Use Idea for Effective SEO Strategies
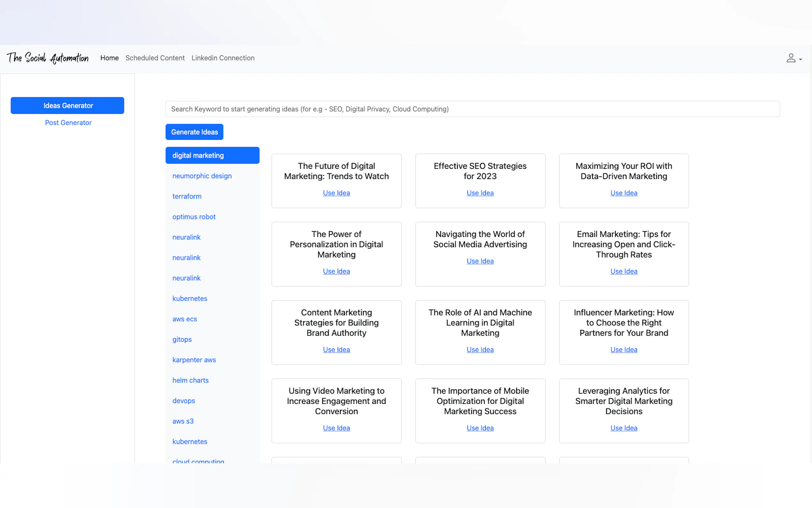The image size is (812, 508). click(x=480, y=193)
